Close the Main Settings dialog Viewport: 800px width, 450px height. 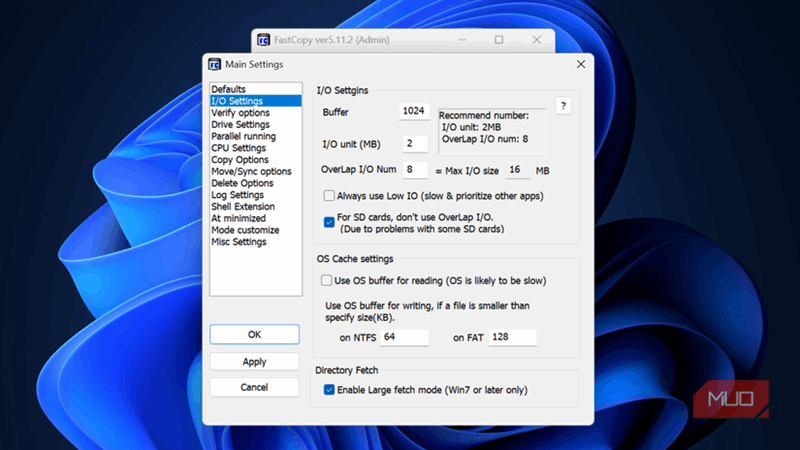[x=581, y=64]
